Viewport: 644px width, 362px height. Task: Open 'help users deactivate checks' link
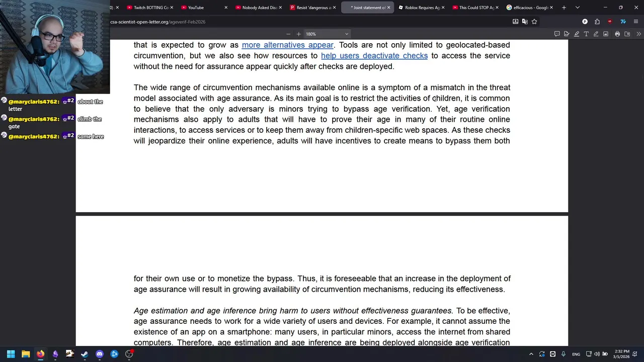(374, 55)
